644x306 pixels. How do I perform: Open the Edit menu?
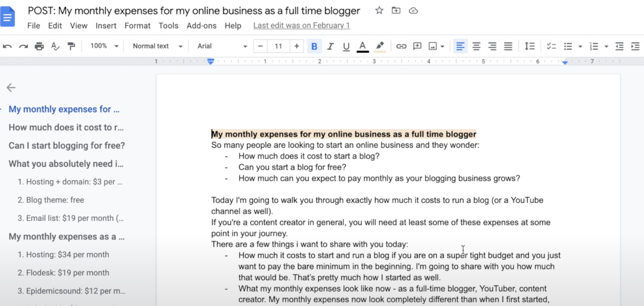pos(55,26)
